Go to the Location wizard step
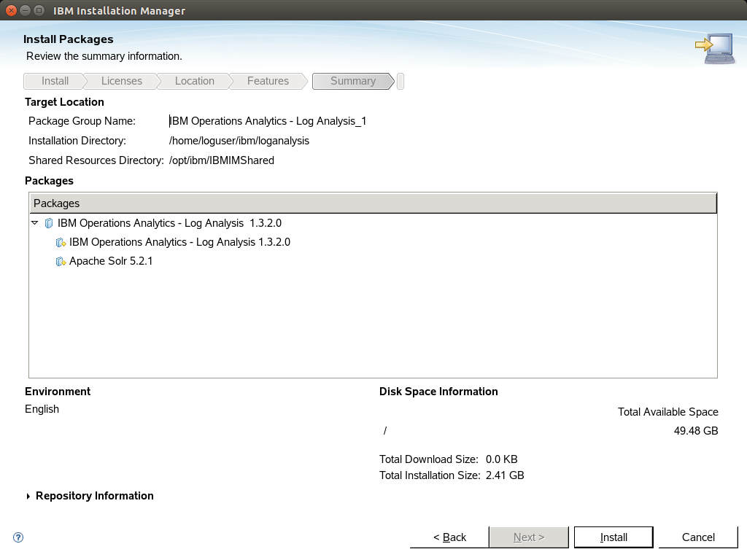 (194, 81)
